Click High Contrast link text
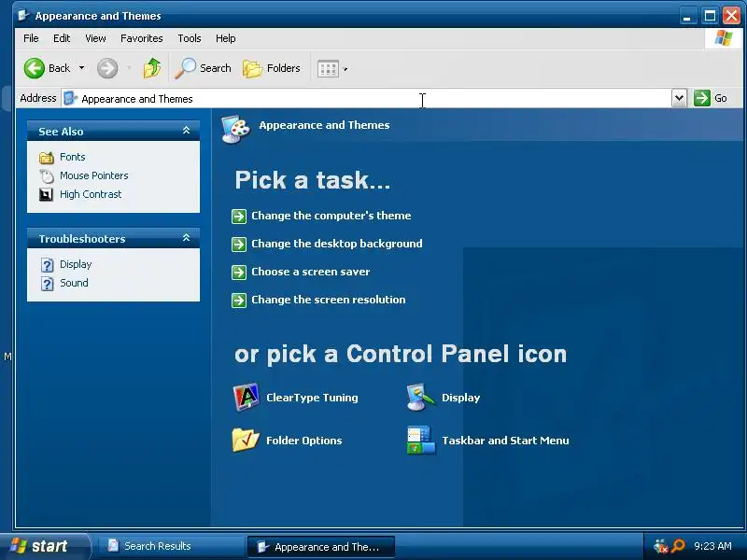Viewport: 747px width, 560px height. point(91,194)
